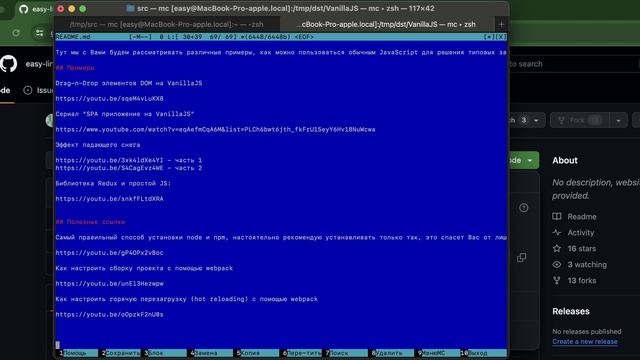
Task: Click the star icon next to 16 stars
Action: 557,248
